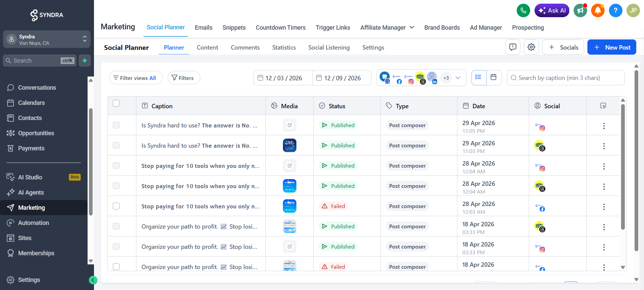
Task: Open the Brand Boards link
Action: (442, 28)
